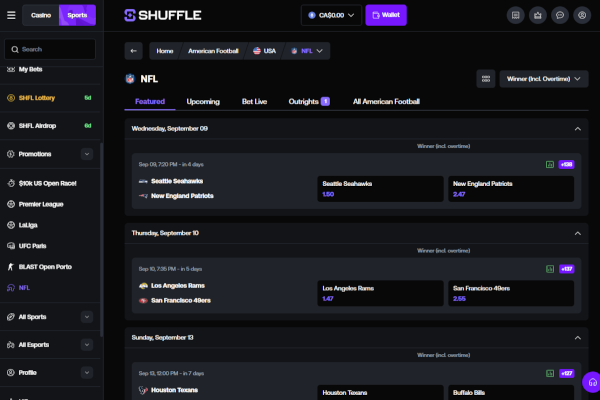600x400 pixels.
Task: Expand Profile section
Action: point(87,372)
